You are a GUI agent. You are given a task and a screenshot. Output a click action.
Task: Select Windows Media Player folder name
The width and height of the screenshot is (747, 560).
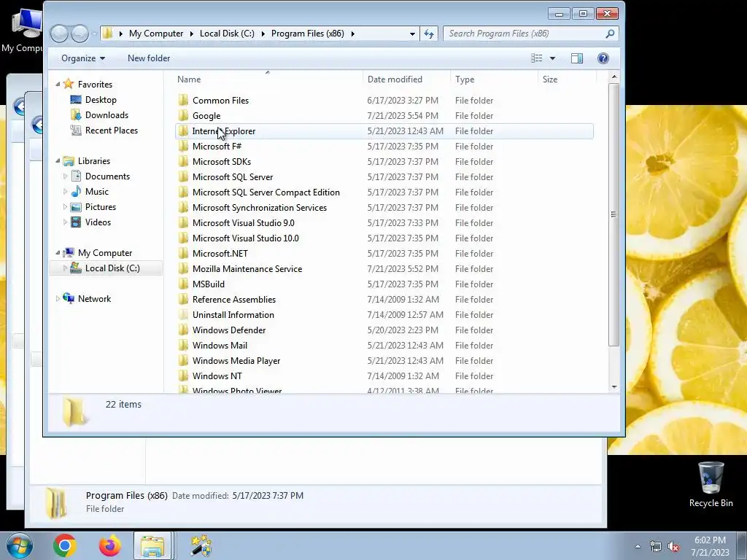point(236,361)
